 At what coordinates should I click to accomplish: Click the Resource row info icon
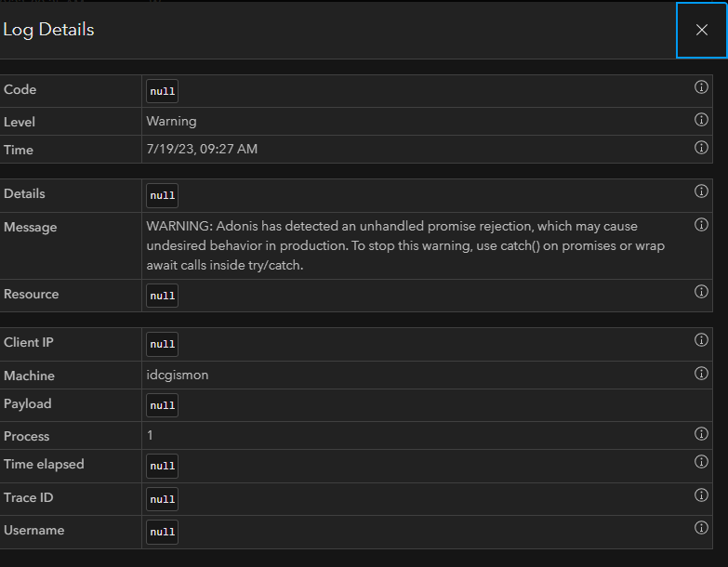tap(701, 292)
